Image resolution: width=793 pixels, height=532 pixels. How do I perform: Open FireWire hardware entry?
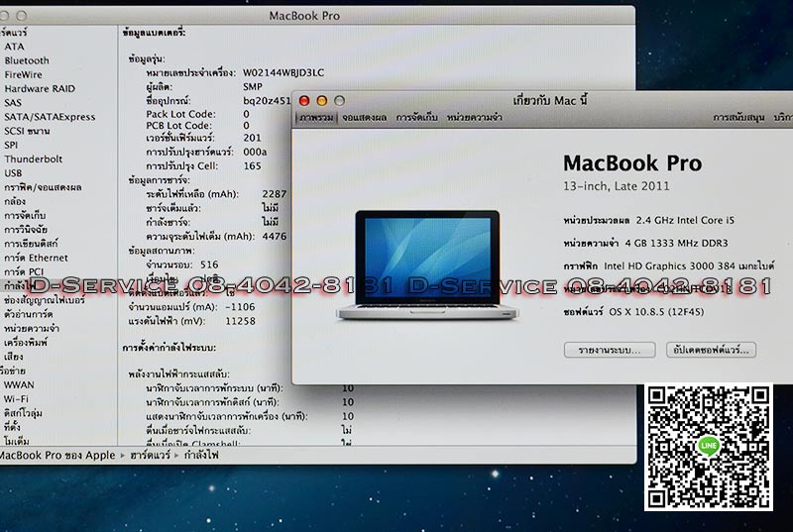23,74
